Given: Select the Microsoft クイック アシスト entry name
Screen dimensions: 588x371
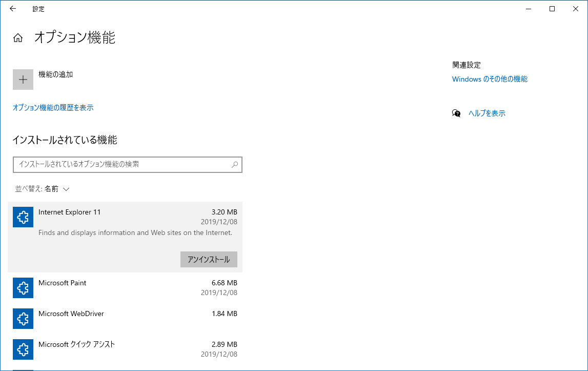Looking at the screenshot, I should pos(76,344).
